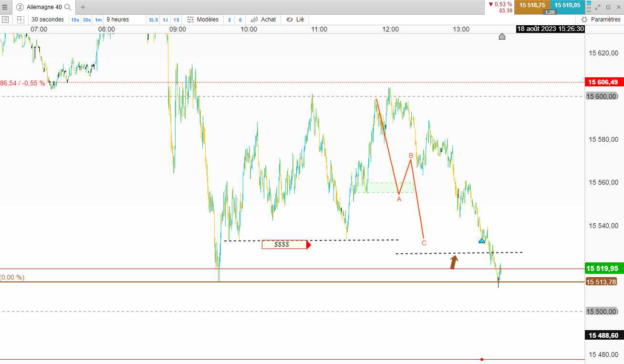Click the 12:00 time axis label
Viewport: 624px width, 364px height.
coord(390,29)
